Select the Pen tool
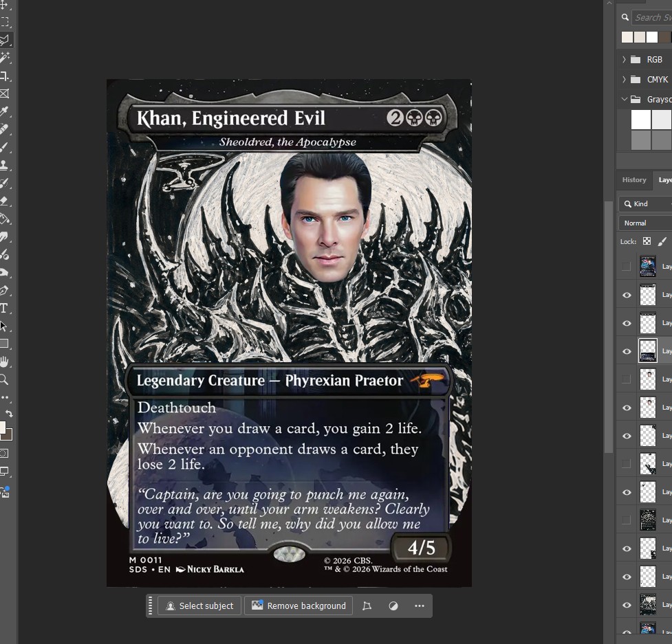The image size is (672, 644). click(x=4, y=290)
